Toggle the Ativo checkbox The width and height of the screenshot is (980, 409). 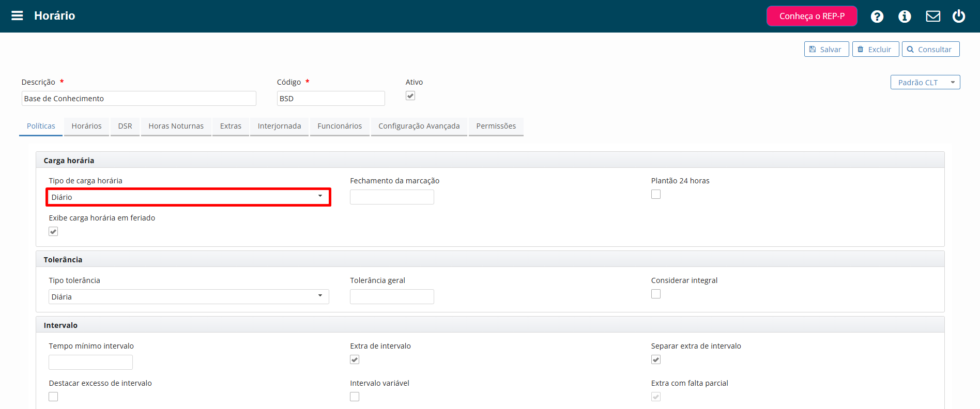(410, 96)
